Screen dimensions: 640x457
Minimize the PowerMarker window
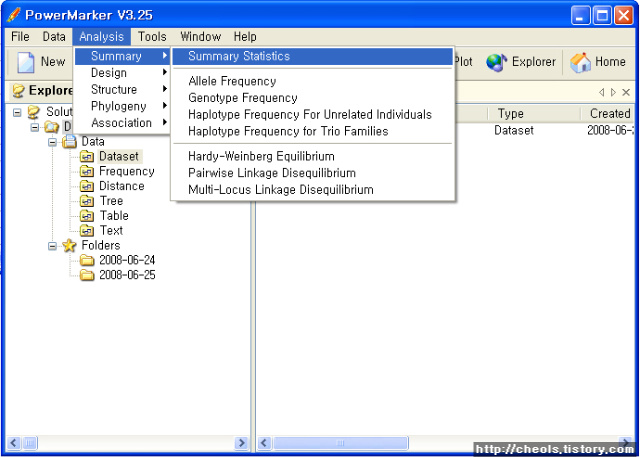pos(580,16)
